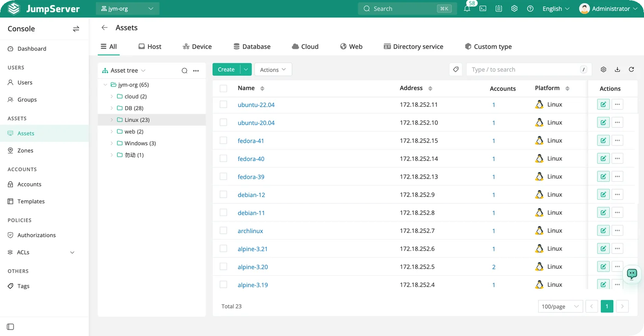Tick the checkbox for fedora-41
The height and width of the screenshot is (336, 644).
coord(224,140)
